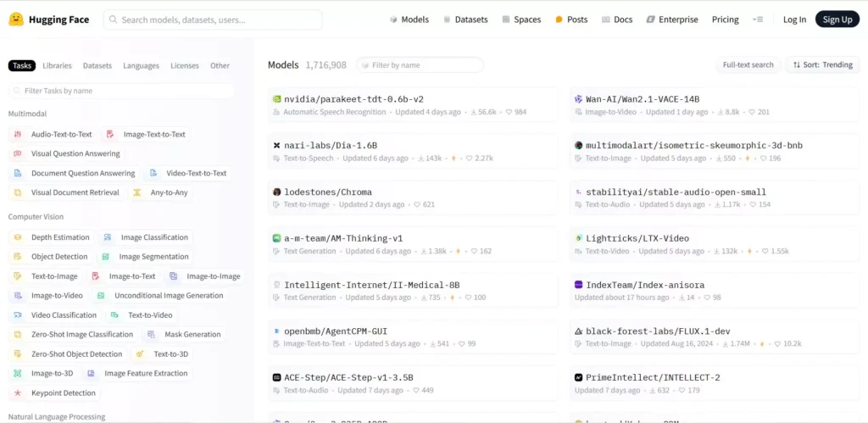
Task: Open the ACE-Step/ACE-Step-v1-3.5B model card
Action: click(x=413, y=383)
